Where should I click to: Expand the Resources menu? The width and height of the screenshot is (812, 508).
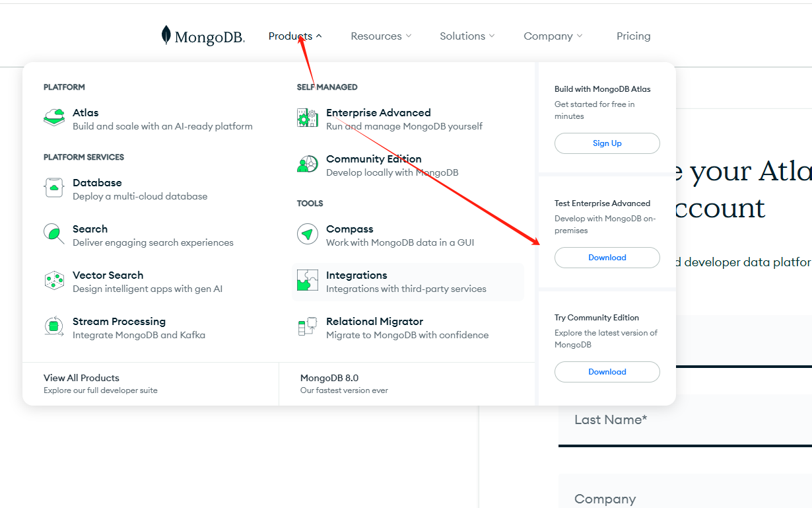[381, 36]
